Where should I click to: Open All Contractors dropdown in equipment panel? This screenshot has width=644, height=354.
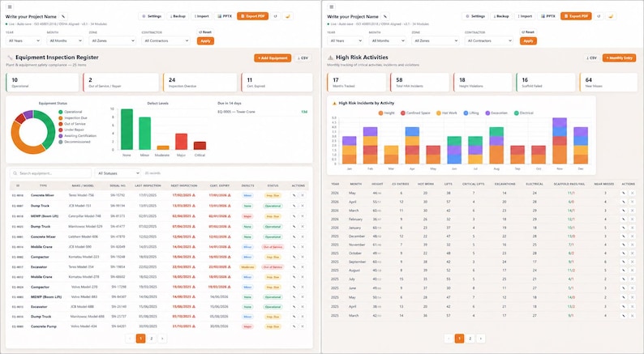(166, 41)
